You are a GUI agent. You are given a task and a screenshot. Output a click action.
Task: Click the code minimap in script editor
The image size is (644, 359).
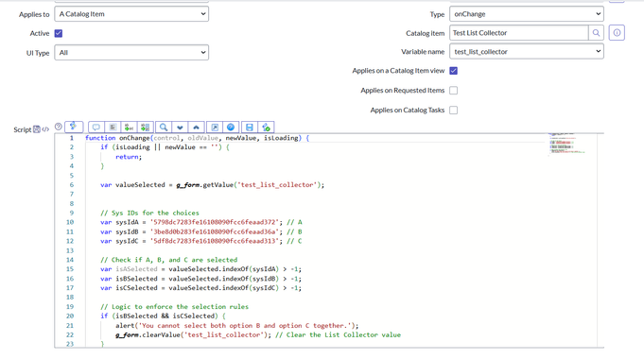(x=566, y=144)
